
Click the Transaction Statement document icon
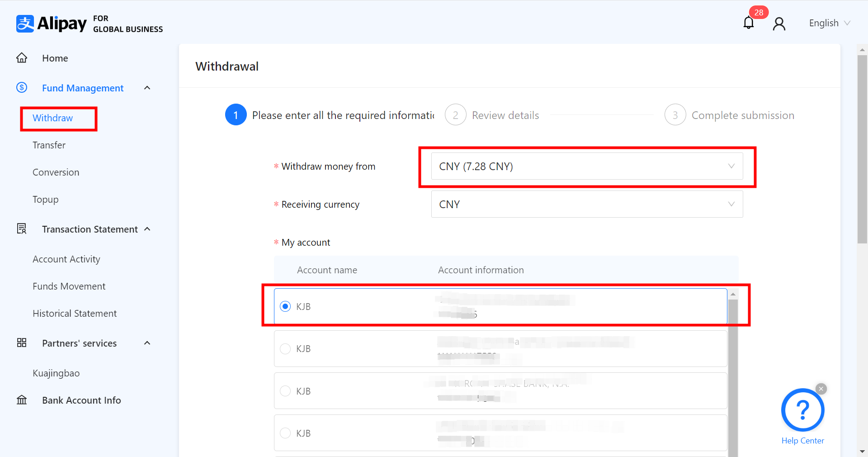point(22,229)
